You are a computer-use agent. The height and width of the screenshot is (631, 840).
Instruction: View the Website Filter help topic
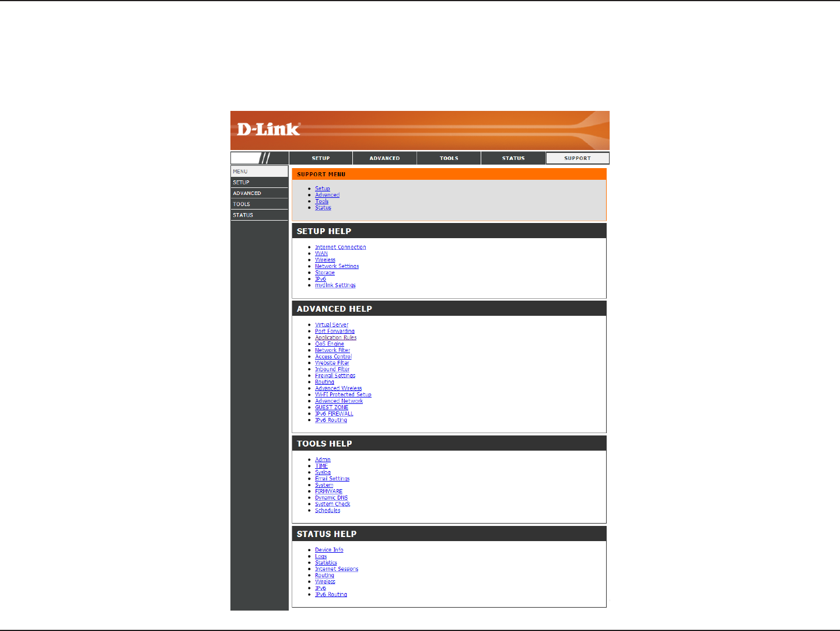pos(332,364)
